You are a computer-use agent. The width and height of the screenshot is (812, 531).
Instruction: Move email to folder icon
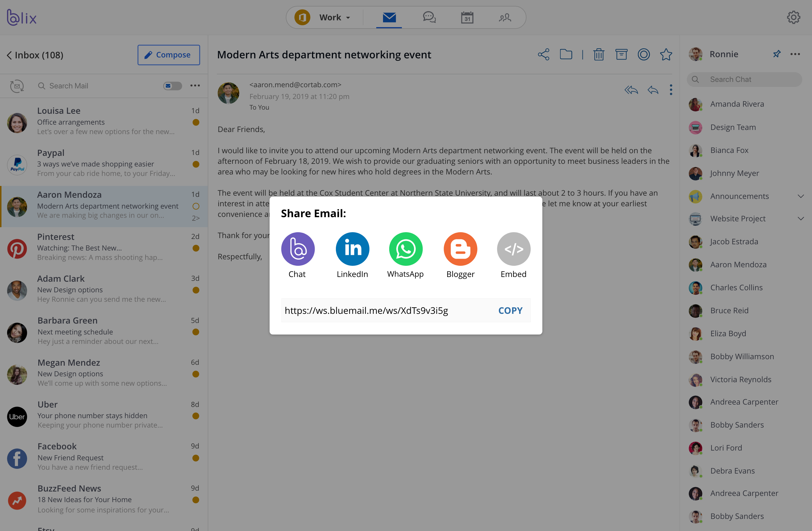coord(566,55)
